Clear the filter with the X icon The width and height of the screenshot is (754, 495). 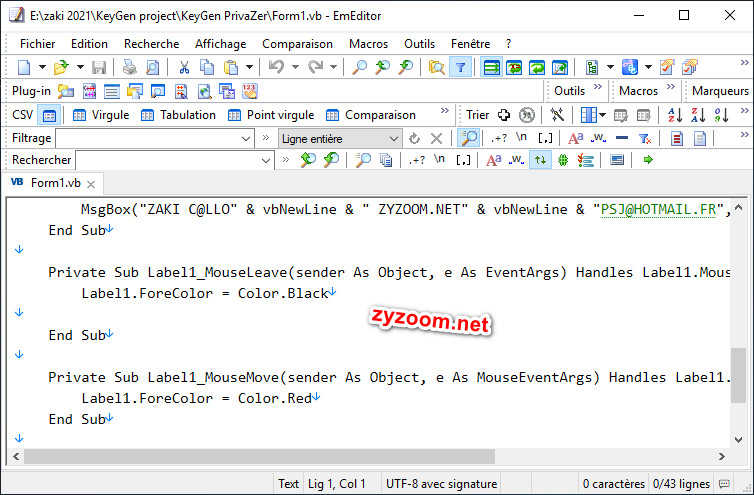pyautogui.click(x=436, y=139)
